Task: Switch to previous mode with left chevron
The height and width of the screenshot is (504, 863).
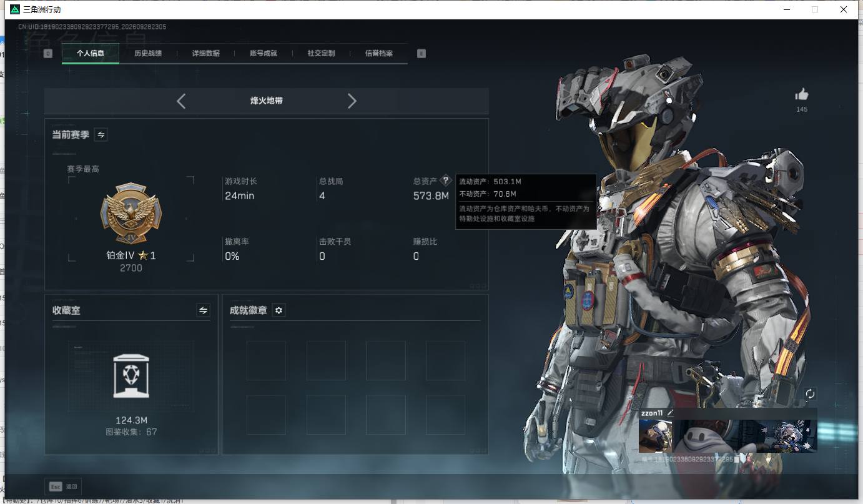Action: (x=181, y=101)
